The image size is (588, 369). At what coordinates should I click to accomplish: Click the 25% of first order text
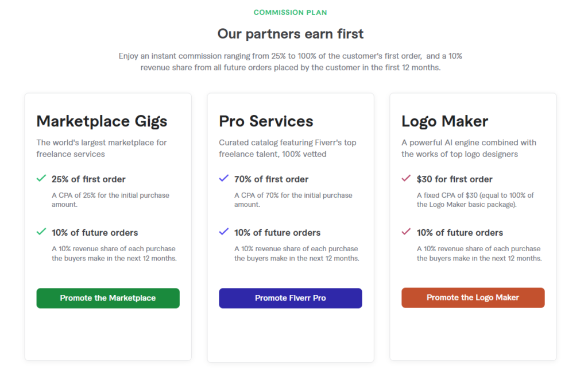tap(88, 179)
